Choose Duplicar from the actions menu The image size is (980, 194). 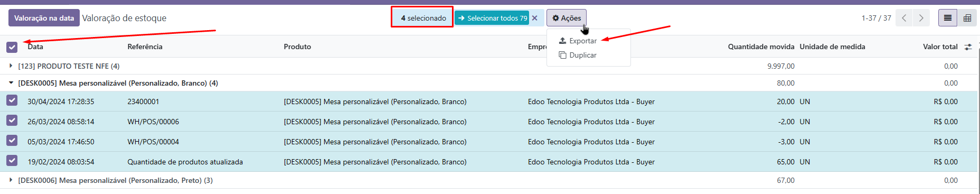pos(578,55)
